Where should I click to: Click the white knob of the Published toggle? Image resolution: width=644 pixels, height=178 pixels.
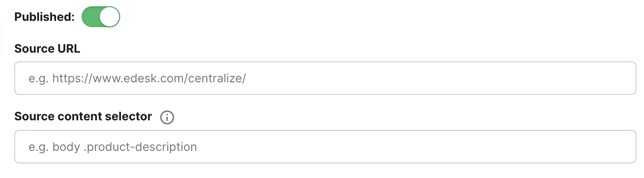[x=110, y=17]
